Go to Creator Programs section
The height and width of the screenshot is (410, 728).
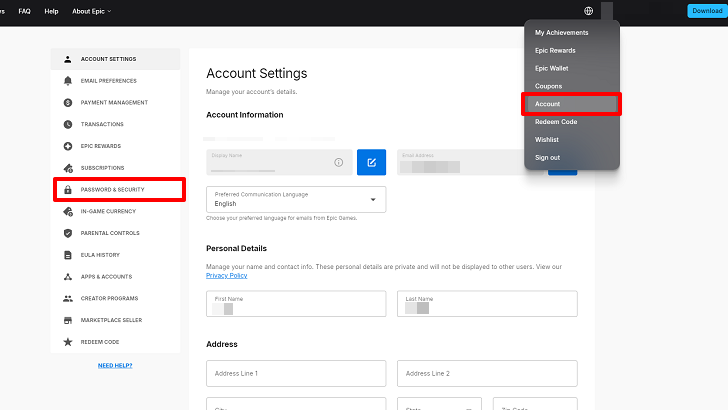[115, 299]
